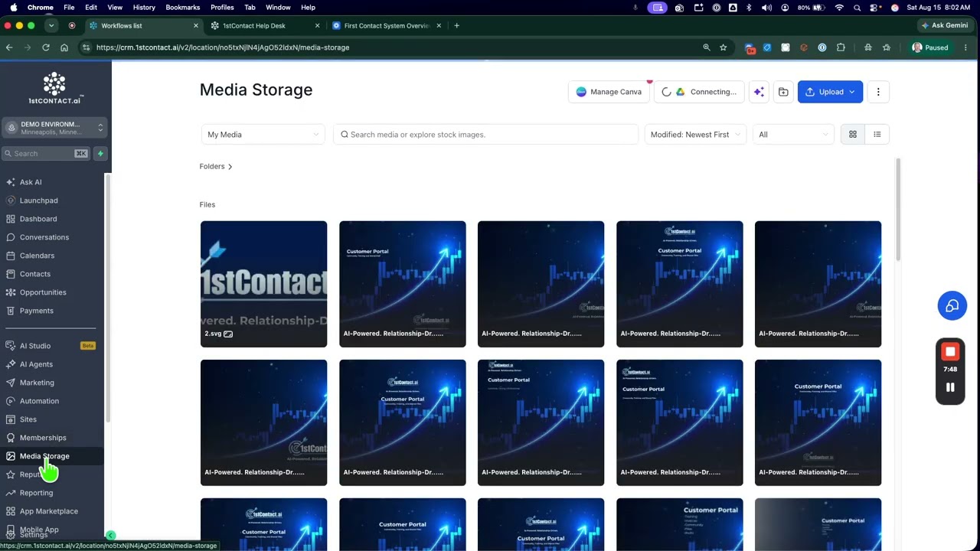The height and width of the screenshot is (551, 980).
Task: Go to Dashboard in sidebar
Action: point(38,219)
